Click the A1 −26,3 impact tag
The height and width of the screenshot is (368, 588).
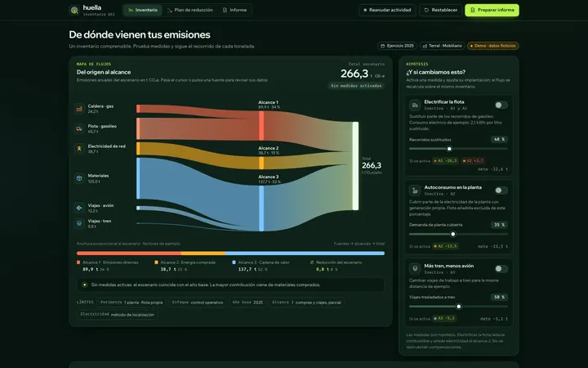(445, 161)
